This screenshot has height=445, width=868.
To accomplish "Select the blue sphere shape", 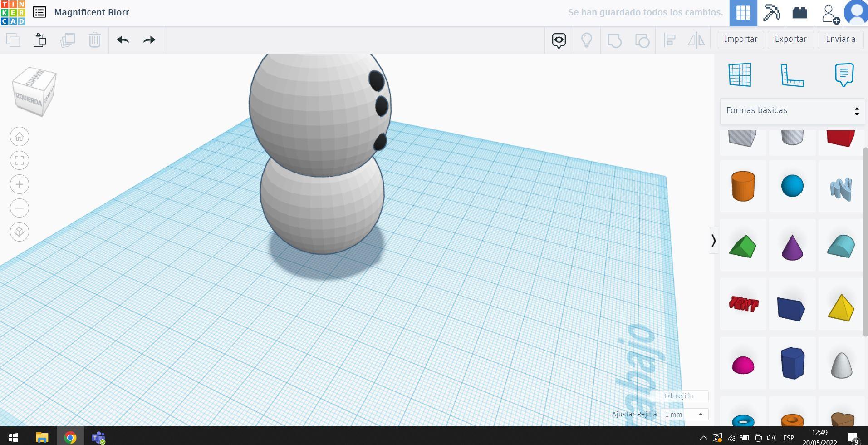I will click(792, 186).
